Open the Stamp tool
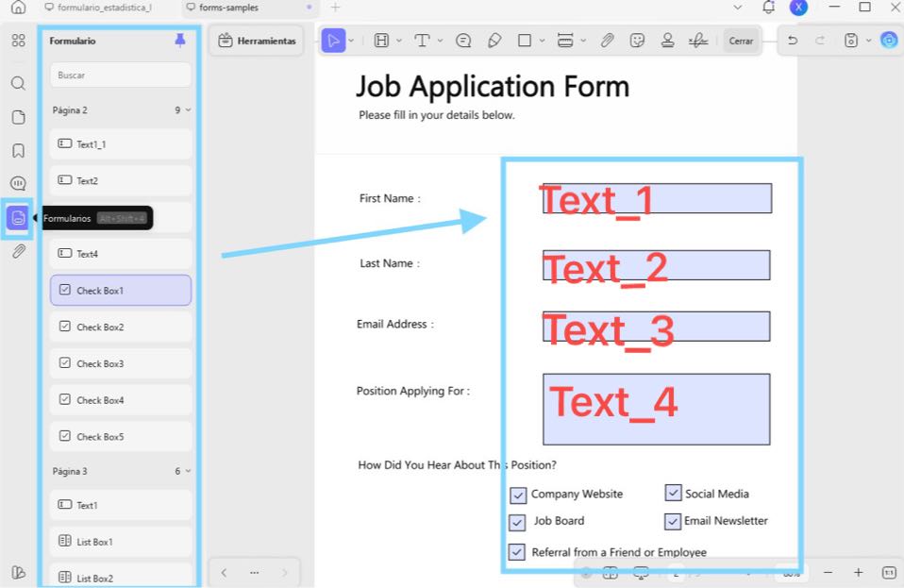Screen dimensions: 904x588 point(668,40)
